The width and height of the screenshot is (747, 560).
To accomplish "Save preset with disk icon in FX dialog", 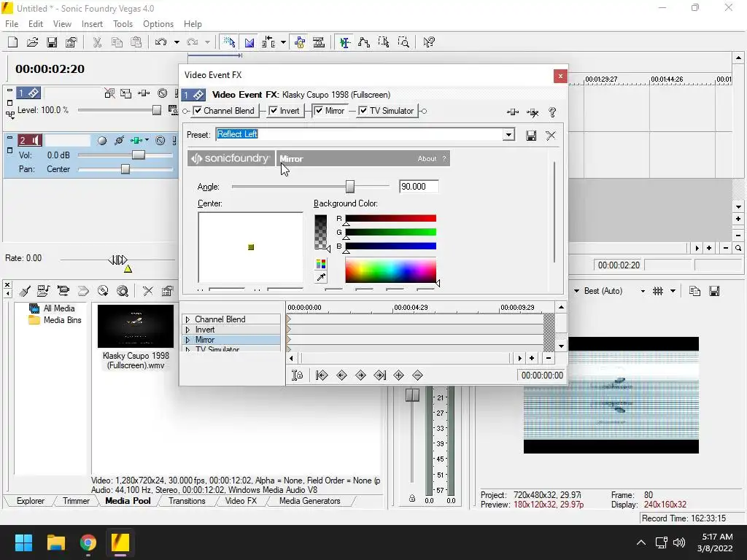I will tap(531, 136).
